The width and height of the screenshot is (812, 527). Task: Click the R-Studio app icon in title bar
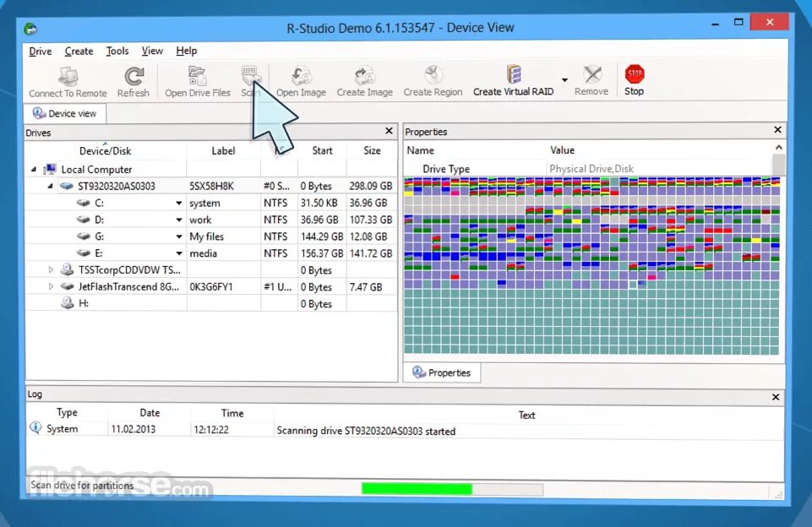tap(30, 29)
